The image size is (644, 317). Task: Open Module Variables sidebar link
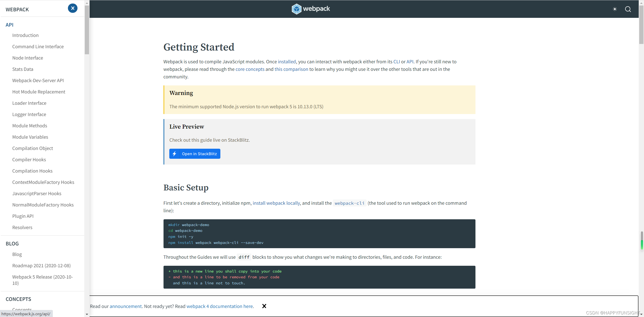tap(30, 137)
